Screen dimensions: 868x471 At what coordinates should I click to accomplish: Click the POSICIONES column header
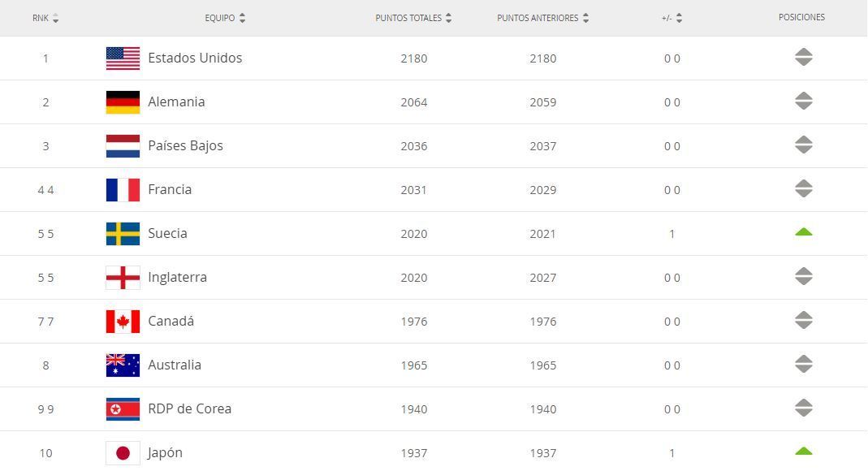(801, 17)
